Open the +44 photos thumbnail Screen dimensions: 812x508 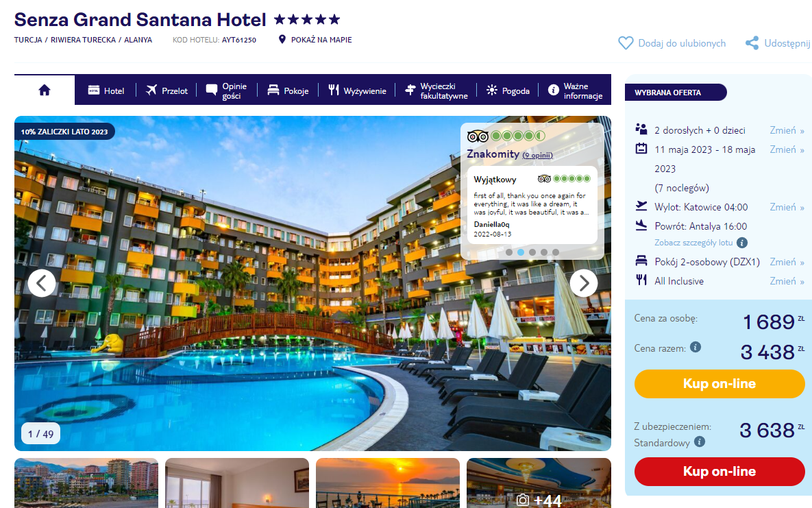539,483
